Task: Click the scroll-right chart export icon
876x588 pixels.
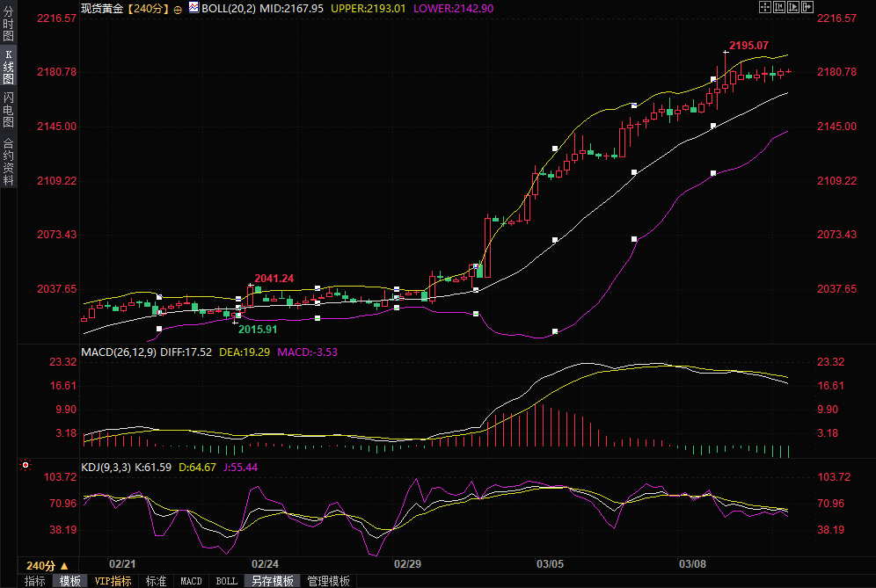Action: [x=807, y=7]
